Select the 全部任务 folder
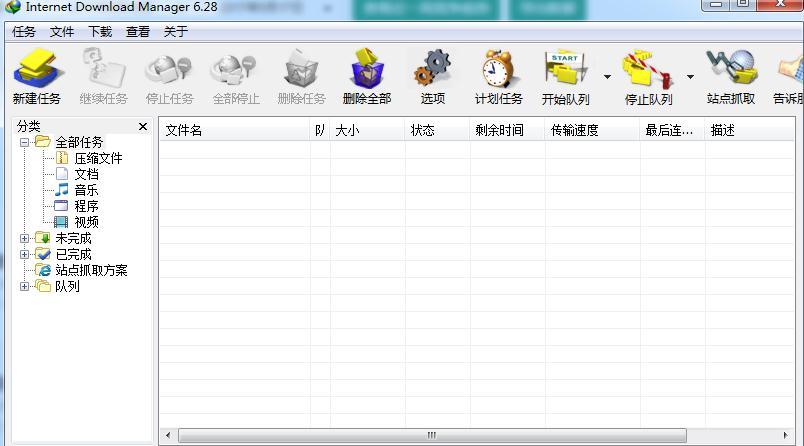The height and width of the screenshot is (446, 804). 79,142
